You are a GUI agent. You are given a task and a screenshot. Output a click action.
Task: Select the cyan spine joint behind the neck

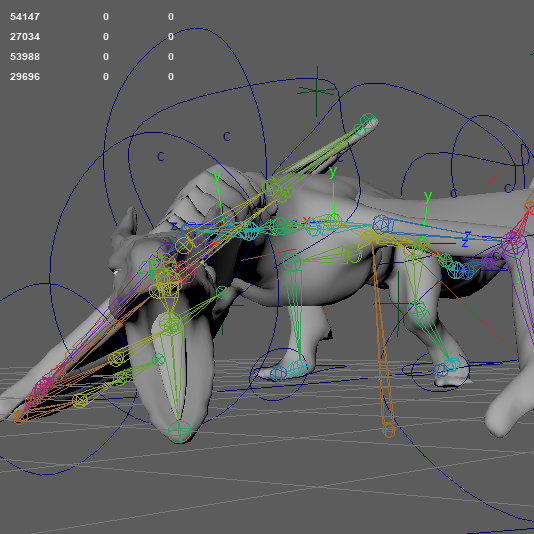tap(249, 231)
